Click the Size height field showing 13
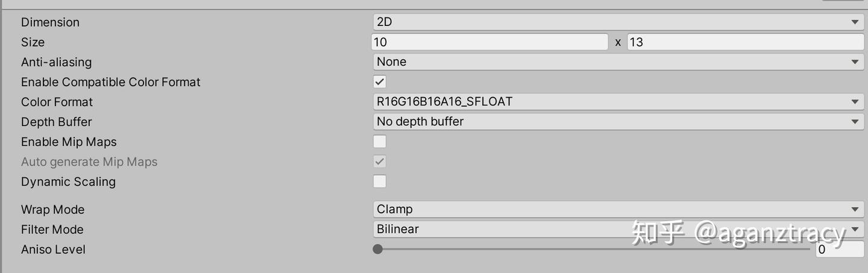Image resolution: width=868 pixels, height=273 pixels. pyautogui.click(x=745, y=42)
